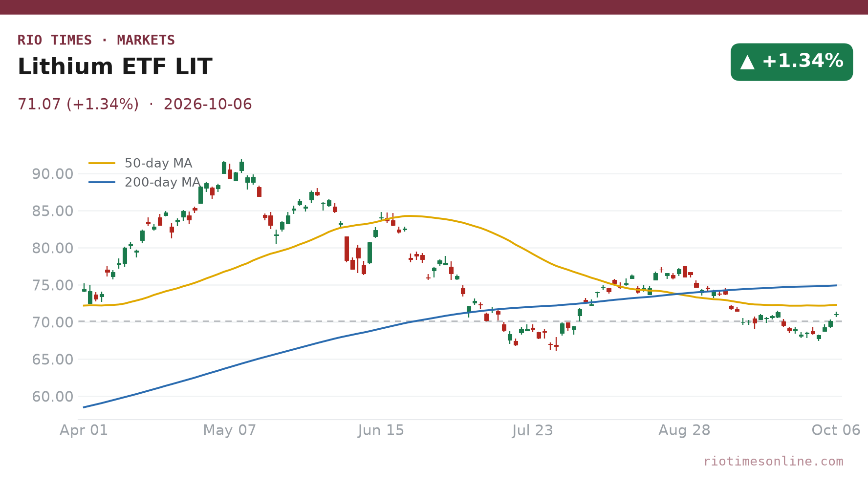Click the green +1.34% change badge

click(791, 62)
